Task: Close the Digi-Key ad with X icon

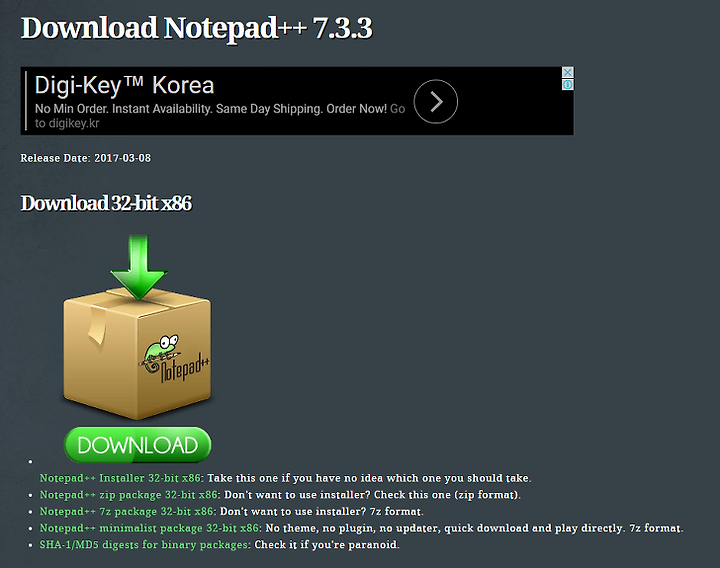Action: 568,73
